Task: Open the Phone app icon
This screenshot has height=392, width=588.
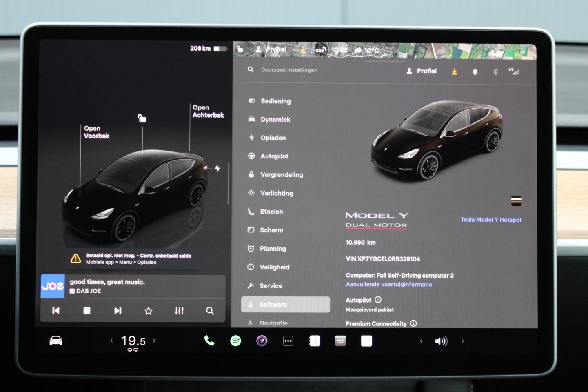Action: pos(209,341)
